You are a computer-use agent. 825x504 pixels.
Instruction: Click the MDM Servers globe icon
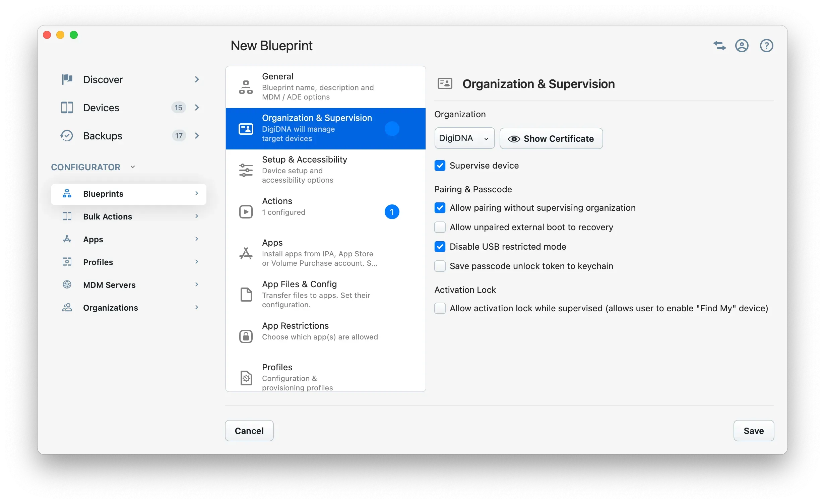(67, 285)
